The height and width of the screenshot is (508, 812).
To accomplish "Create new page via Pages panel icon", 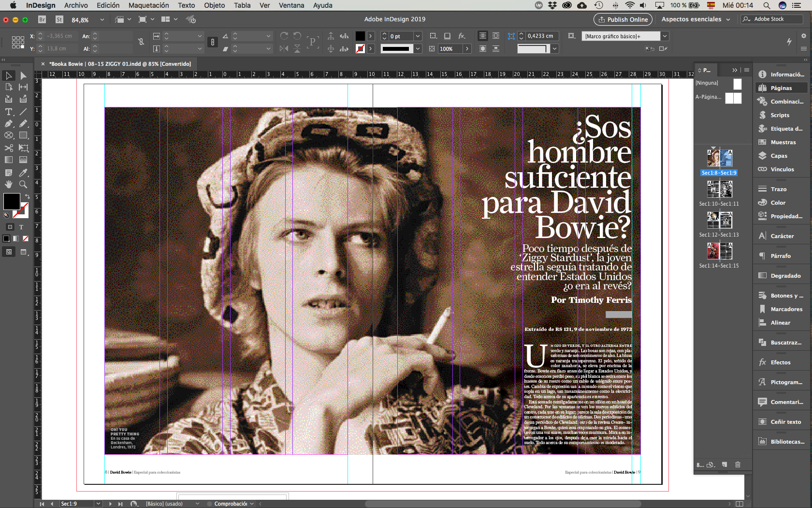I will coord(725,464).
